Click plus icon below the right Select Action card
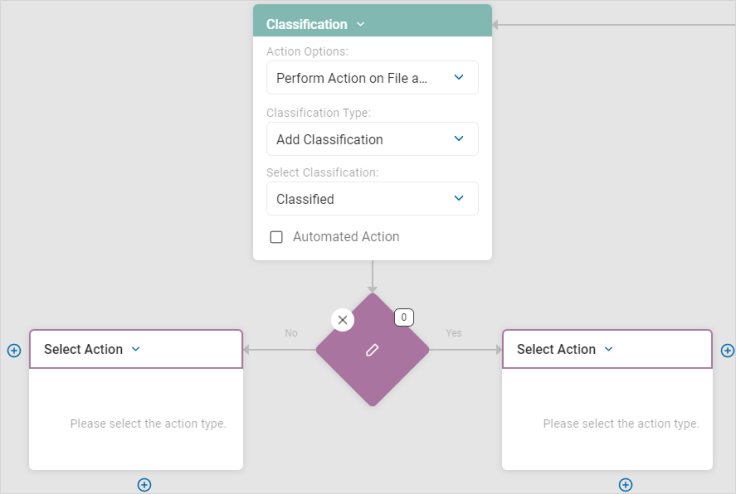736x494 pixels. tap(625, 485)
